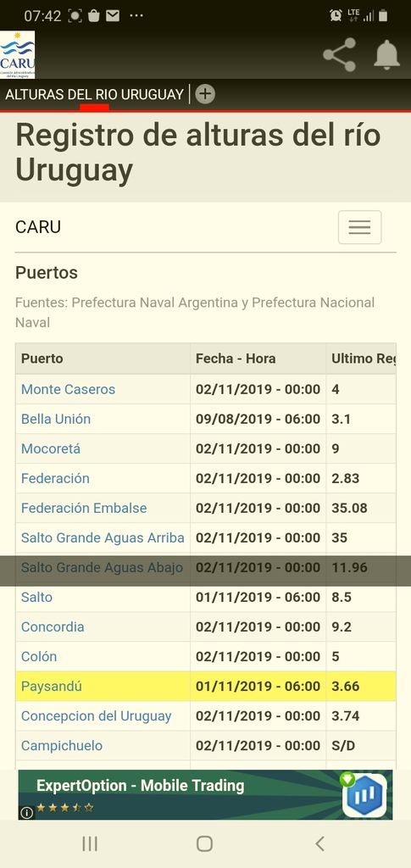Image resolution: width=411 pixels, height=868 pixels.
Task: Tap the ad info icon
Action: coord(26,812)
